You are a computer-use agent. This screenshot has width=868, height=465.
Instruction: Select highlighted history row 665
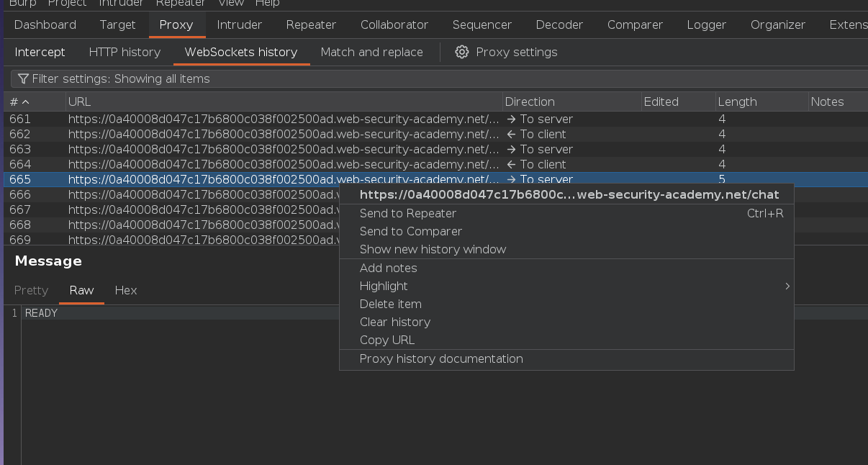coord(435,179)
